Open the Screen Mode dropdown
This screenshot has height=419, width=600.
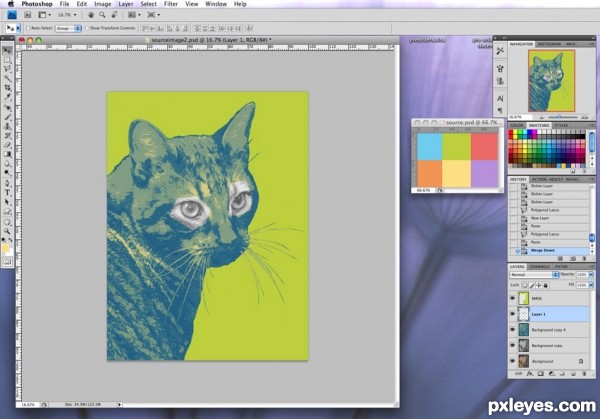(x=153, y=15)
